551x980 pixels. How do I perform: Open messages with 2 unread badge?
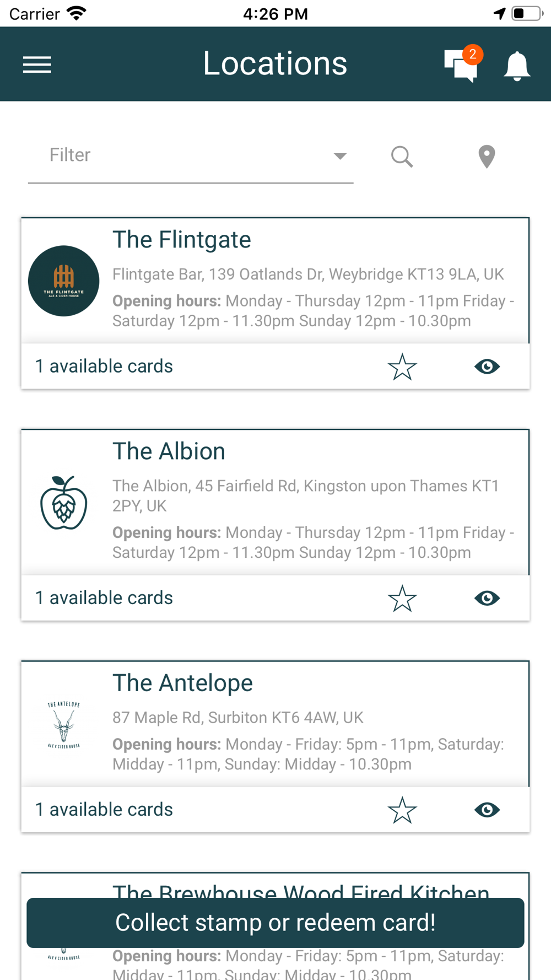pyautogui.click(x=463, y=64)
